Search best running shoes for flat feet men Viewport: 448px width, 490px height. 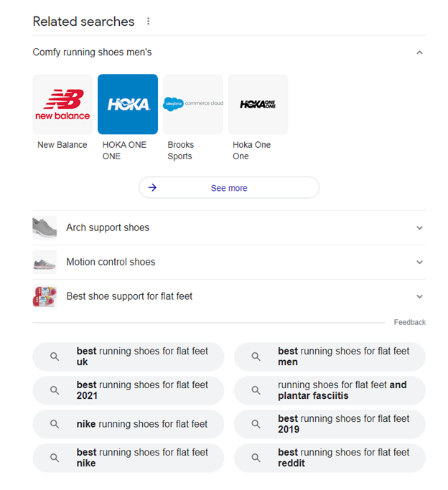pyautogui.click(x=330, y=357)
